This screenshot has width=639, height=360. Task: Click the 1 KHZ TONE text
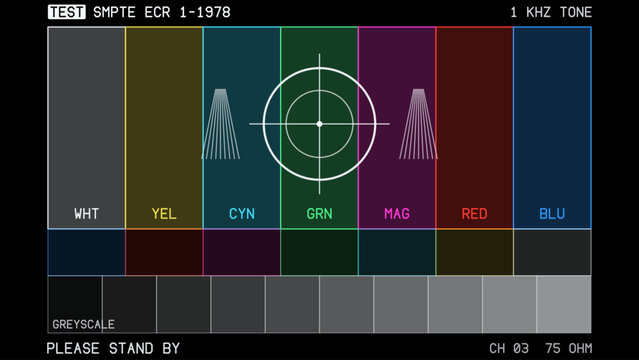[x=551, y=12]
